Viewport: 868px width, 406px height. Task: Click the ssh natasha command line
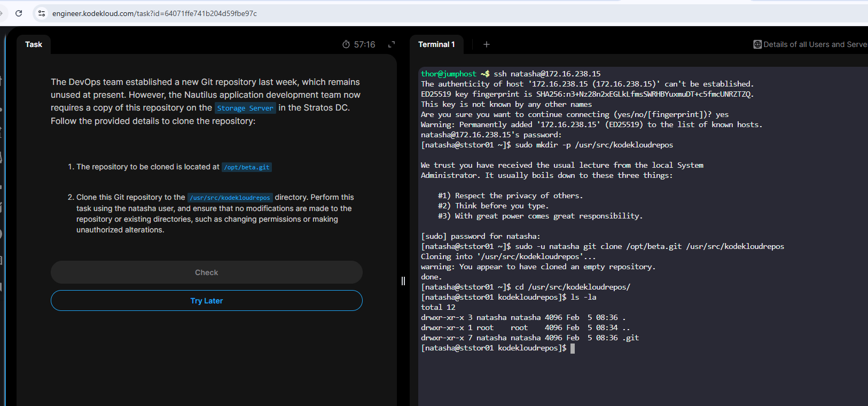pyautogui.click(x=547, y=74)
